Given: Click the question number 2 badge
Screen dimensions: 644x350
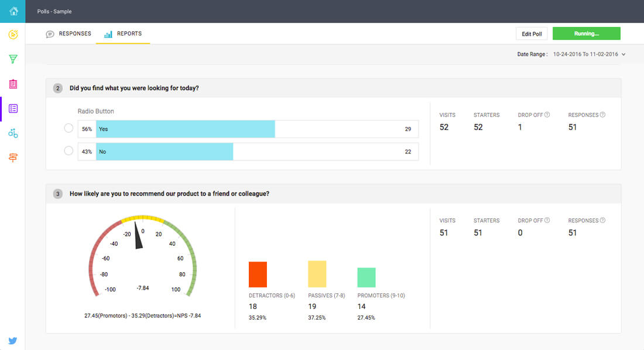Looking at the screenshot, I should click(58, 88).
